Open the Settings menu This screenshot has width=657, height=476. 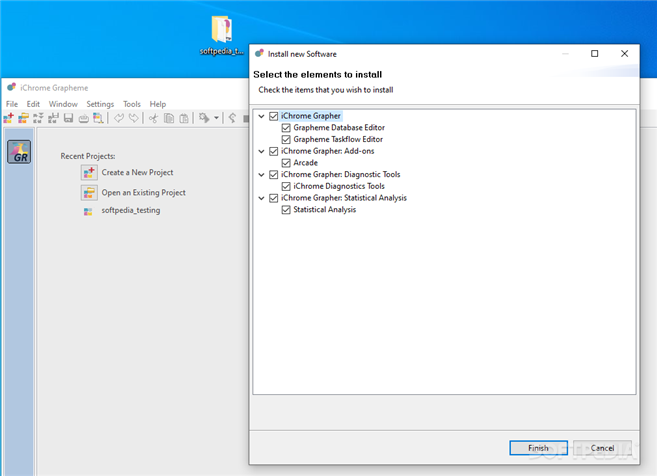click(x=100, y=104)
